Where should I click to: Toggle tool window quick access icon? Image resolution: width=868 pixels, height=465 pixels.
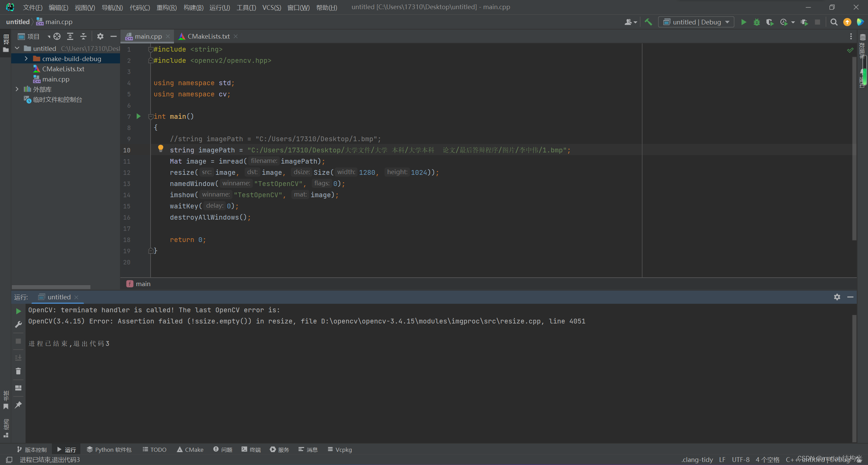point(9,460)
